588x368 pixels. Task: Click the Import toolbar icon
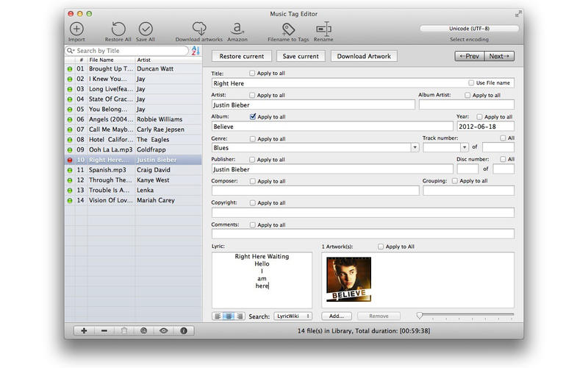(76, 29)
